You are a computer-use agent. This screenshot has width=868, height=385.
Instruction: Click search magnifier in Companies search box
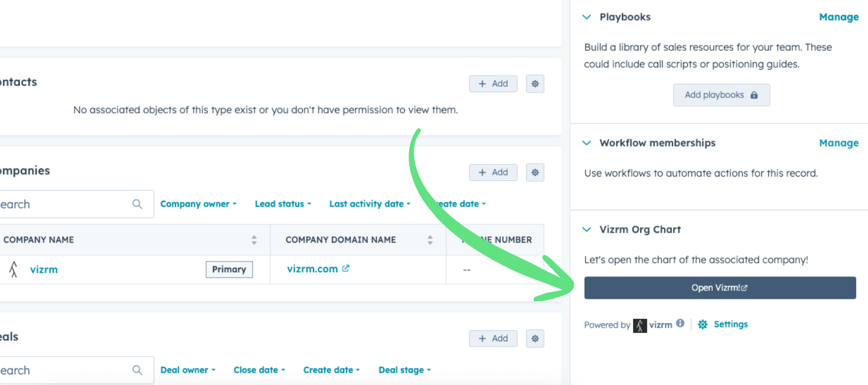138,204
